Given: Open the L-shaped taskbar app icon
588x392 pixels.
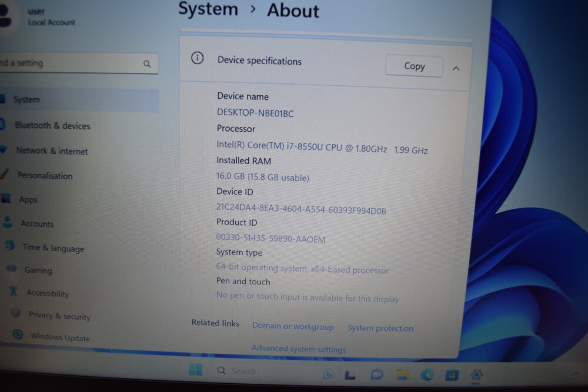Looking at the screenshot, I should click(x=350, y=375).
